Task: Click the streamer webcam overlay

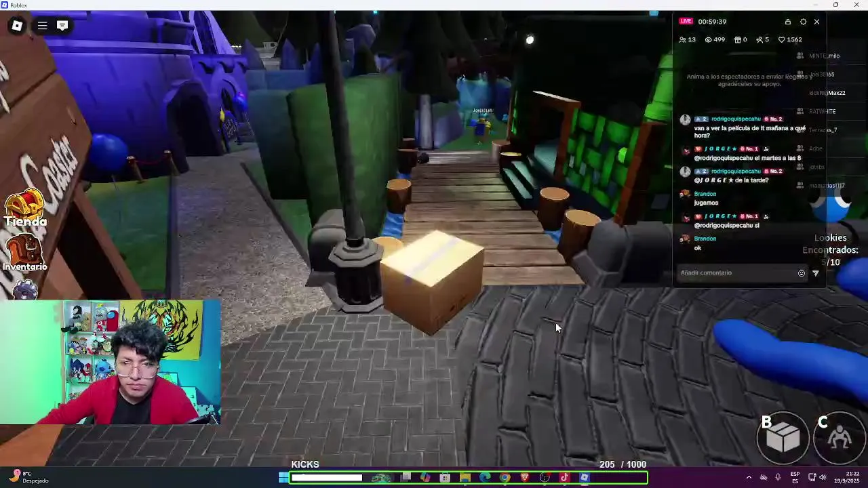Action: point(110,363)
